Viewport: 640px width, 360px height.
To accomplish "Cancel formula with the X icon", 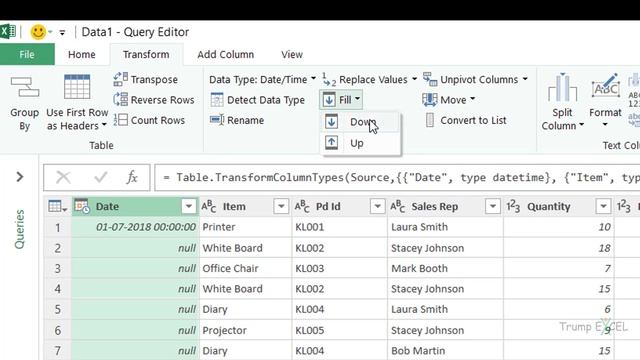I will pos(63,178).
